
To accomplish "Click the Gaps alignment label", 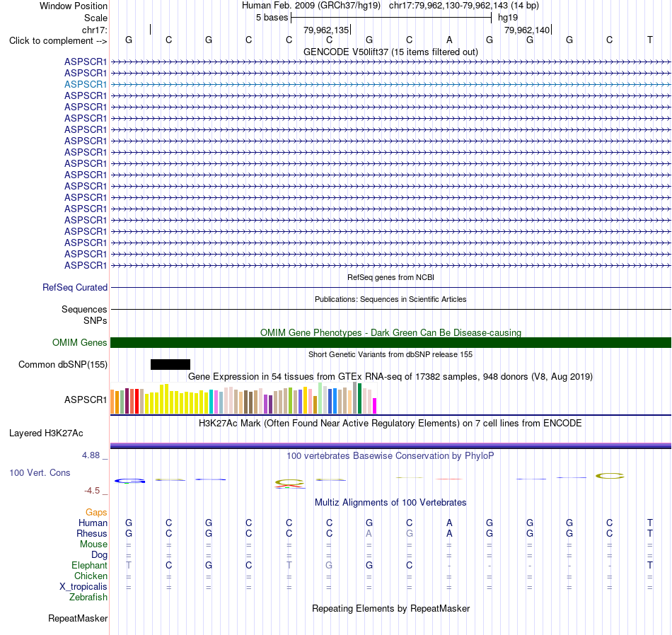I will [96, 513].
